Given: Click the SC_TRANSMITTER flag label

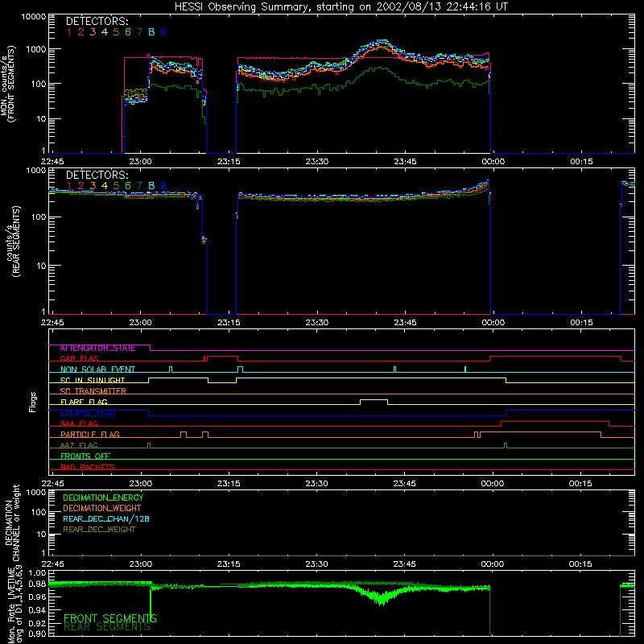Looking at the screenshot, I should point(93,390).
